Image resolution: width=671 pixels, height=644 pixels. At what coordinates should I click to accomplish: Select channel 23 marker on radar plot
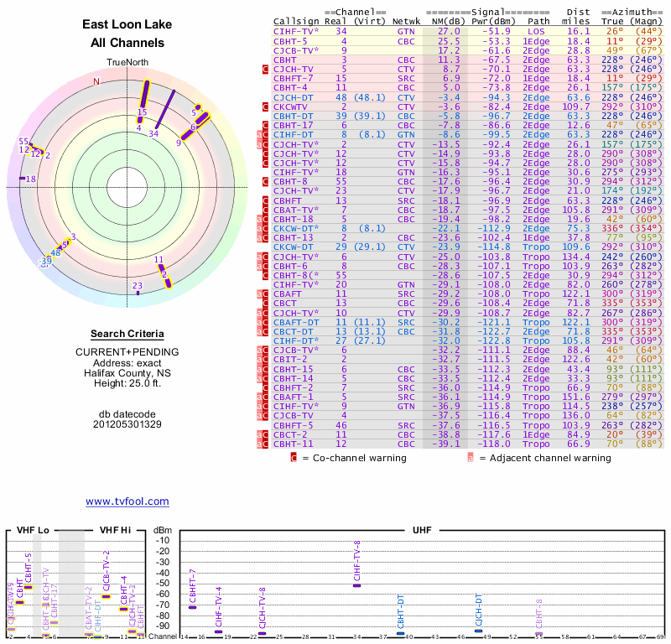137,286
